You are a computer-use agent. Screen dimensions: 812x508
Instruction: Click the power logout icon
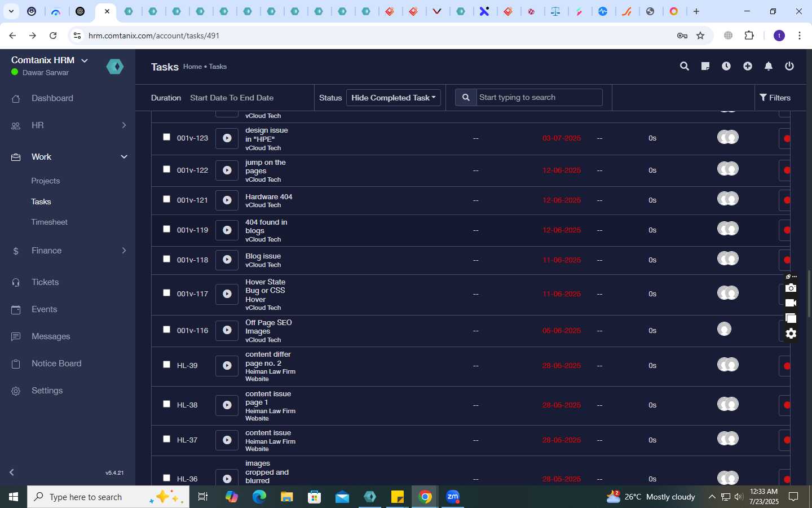point(789,67)
